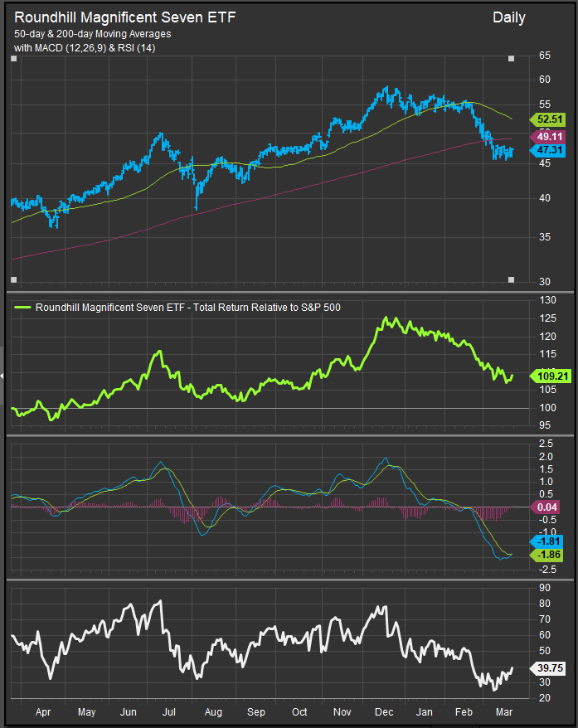Click the 'Apr' month label on the time axis
The height and width of the screenshot is (728, 578).
pos(43,712)
